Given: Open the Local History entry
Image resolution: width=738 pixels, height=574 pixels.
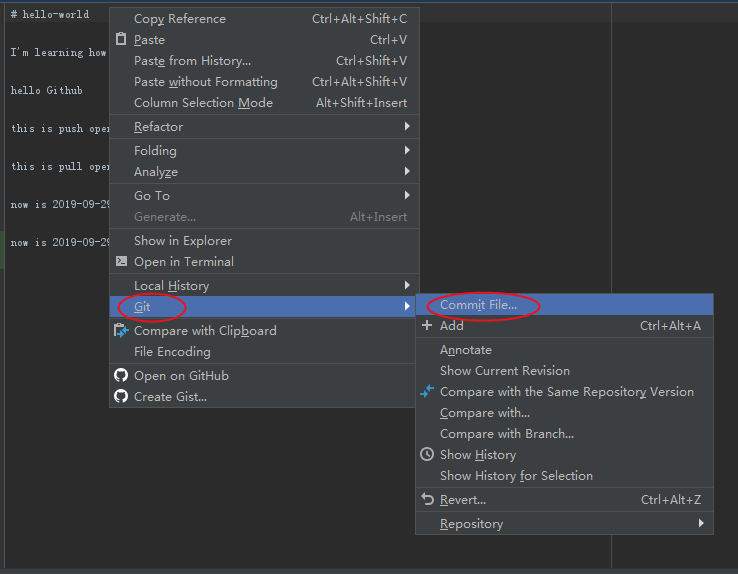Looking at the screenshot, I should [x=265, y=286].
